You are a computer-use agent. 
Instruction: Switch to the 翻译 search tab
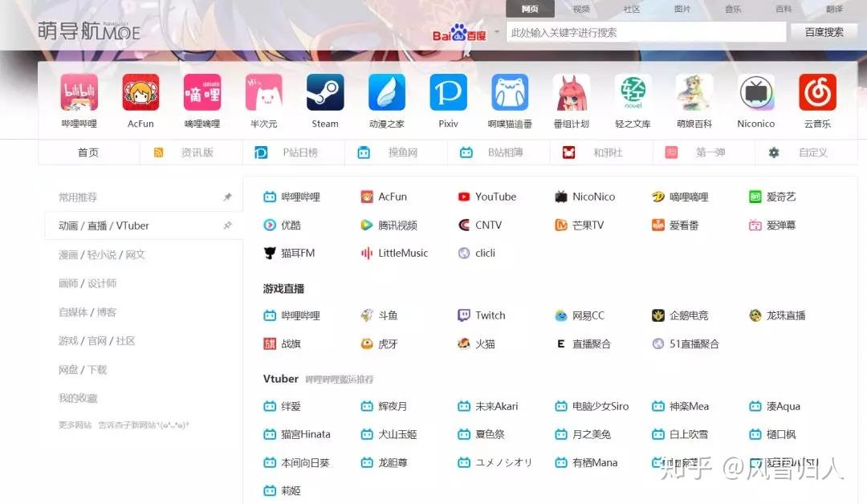pos(834,9)
